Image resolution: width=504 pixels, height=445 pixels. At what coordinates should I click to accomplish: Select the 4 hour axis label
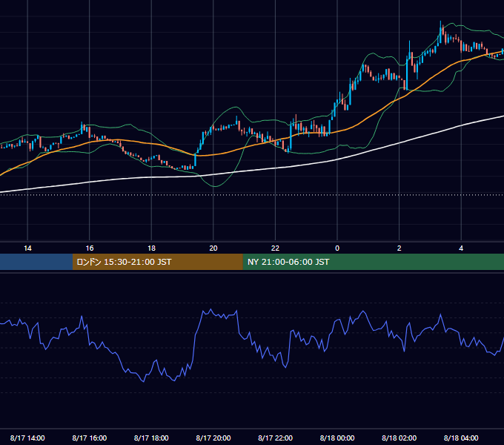(461, 248)
